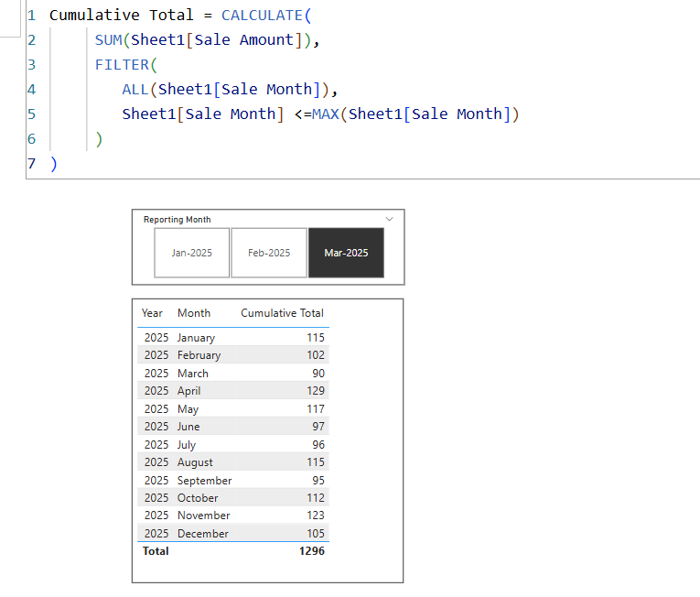700x597 pixels.
Task: Click the value 102 in February row
Action: point(316,355)
